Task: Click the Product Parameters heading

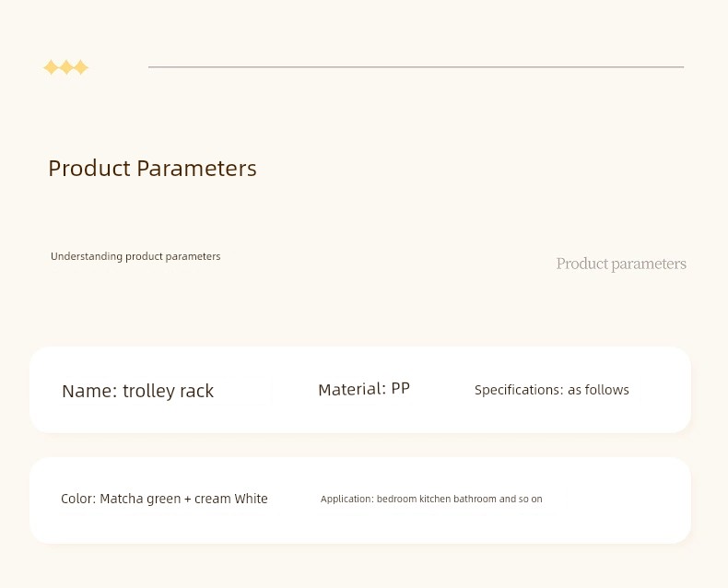Action: (x=152, y=168)
